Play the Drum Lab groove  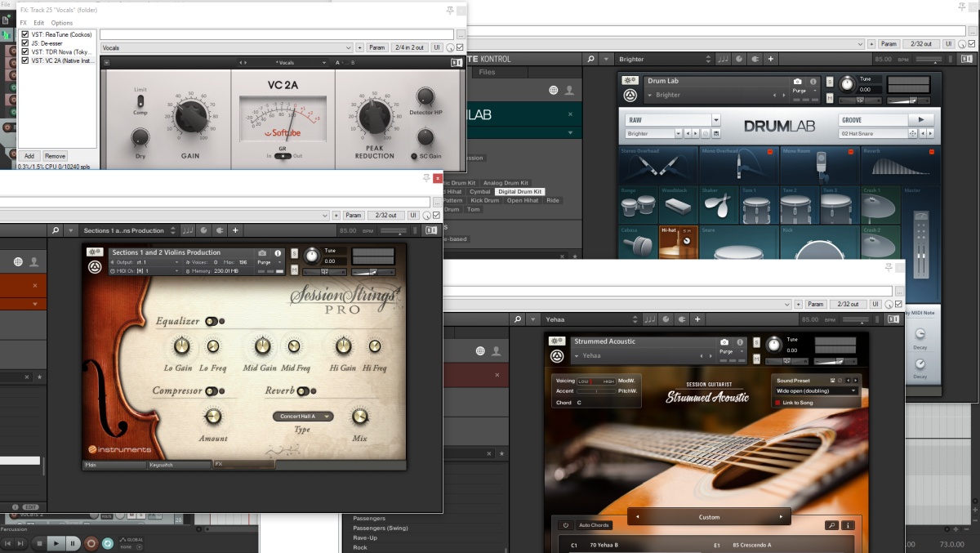pyautogui.click(x=921, y=119)
